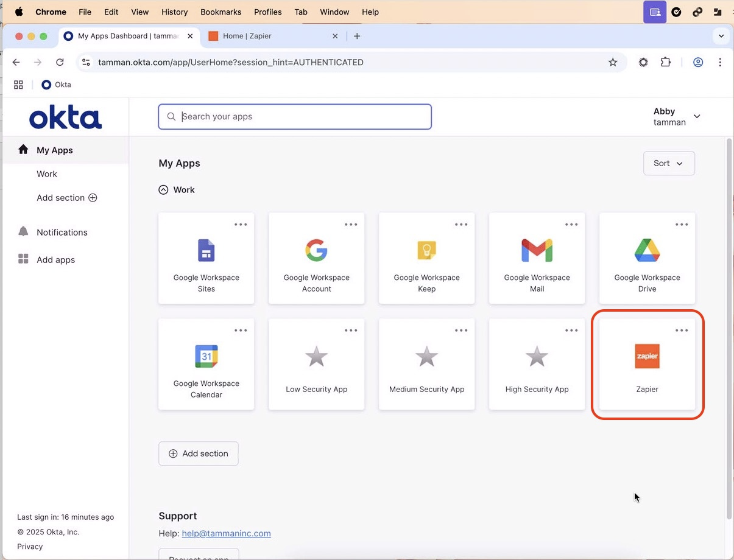Click the My Apps home icon

pos(23,150)
